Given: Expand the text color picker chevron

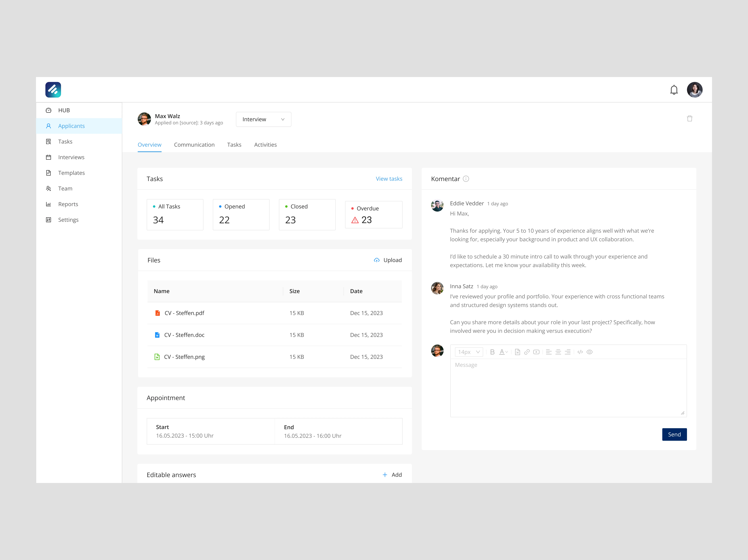Looking at the screenshot, I should pyautogui.click(x=507, y=352).
